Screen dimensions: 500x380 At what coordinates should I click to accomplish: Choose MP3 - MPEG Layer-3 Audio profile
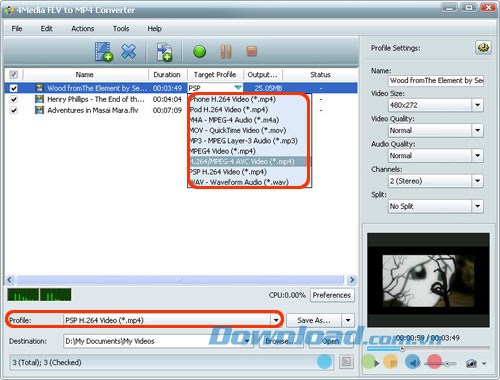click(249, 141)
